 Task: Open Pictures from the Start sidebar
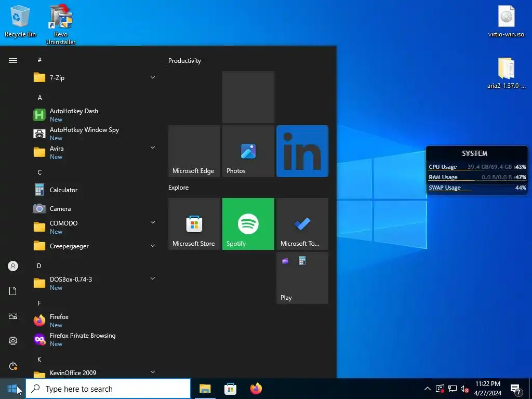pos(13,316)
